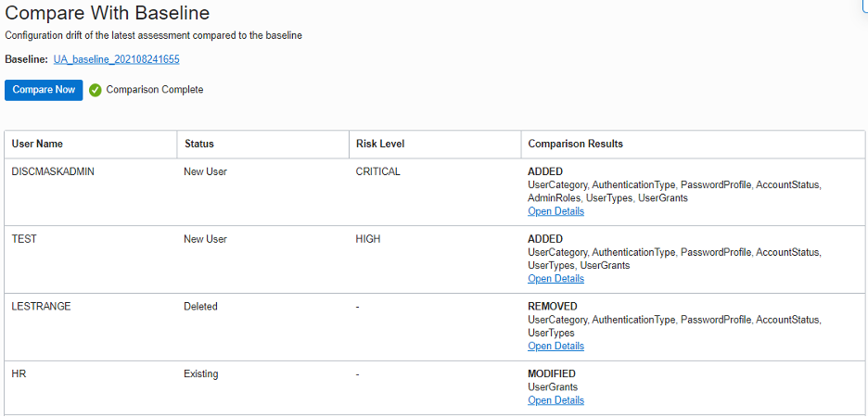Open Details for the TEST user
Screen dimensions: 868x417
coord(555,279)
